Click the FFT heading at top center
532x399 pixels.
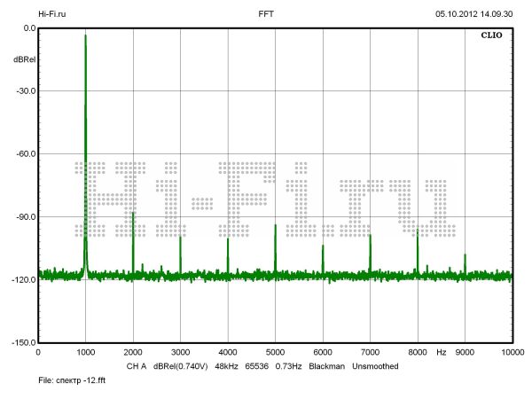tap(266, 14)
